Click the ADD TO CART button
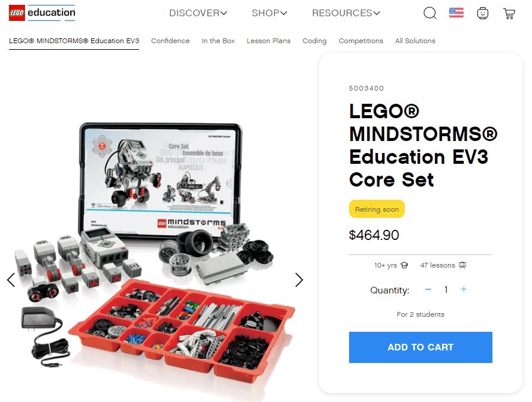Image resolution: width=532 pixels, height=402 pixels. click(420, 347)
